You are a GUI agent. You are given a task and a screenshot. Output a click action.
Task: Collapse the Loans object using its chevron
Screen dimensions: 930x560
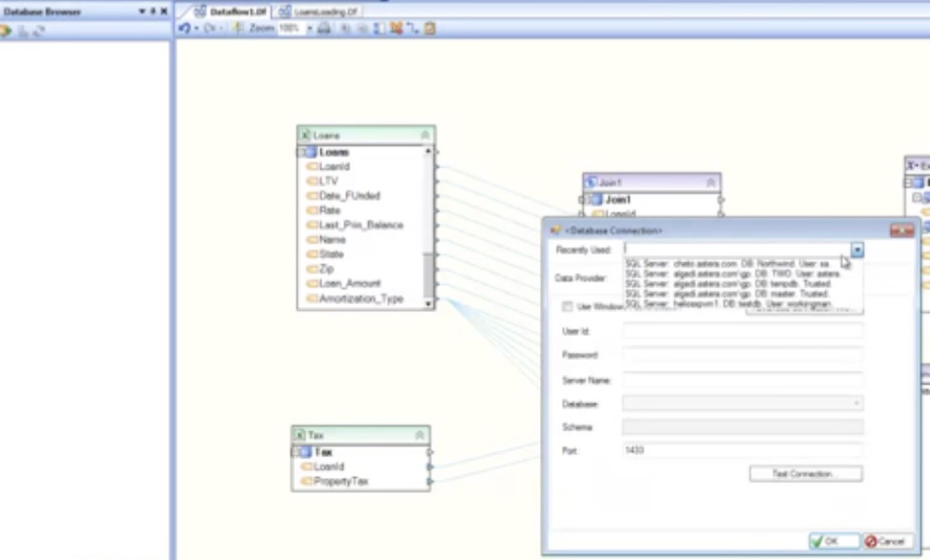(424, 135)
